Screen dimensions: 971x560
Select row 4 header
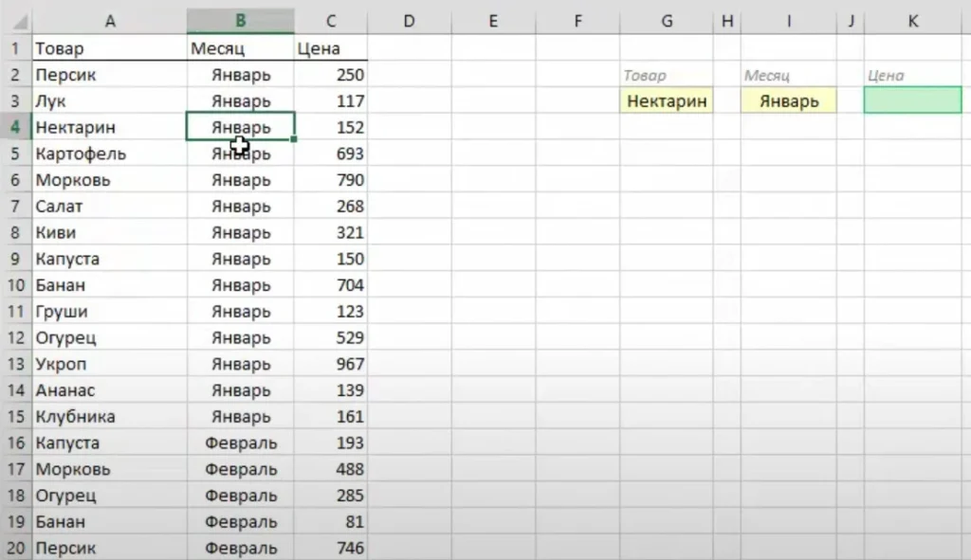[x=15, y=127]
